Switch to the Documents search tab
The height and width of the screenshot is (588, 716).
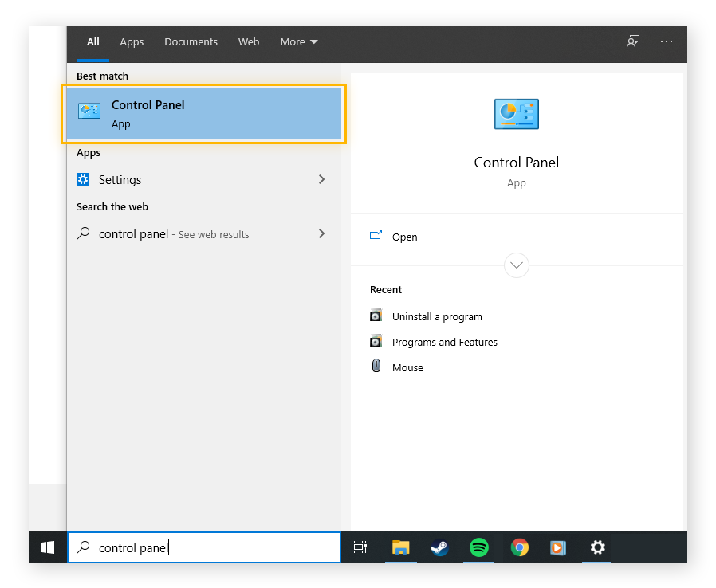pos(191,41)
